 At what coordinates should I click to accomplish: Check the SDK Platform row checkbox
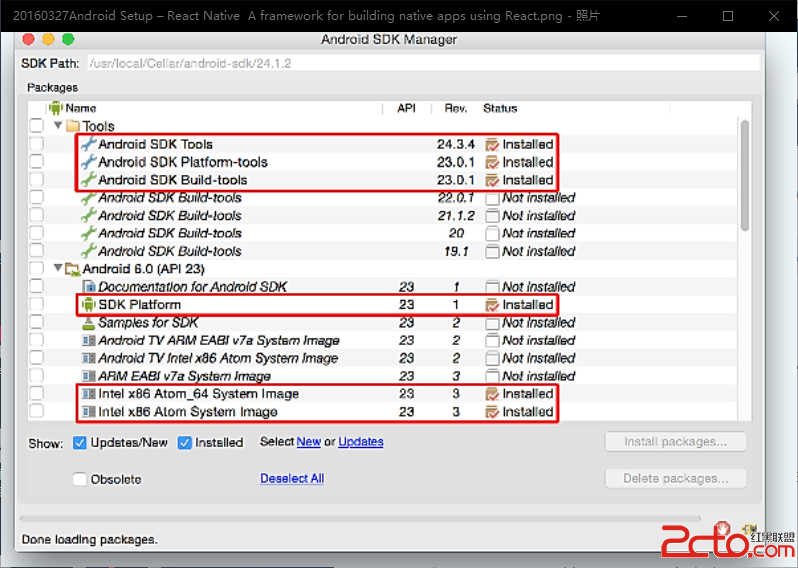point(37,304)
